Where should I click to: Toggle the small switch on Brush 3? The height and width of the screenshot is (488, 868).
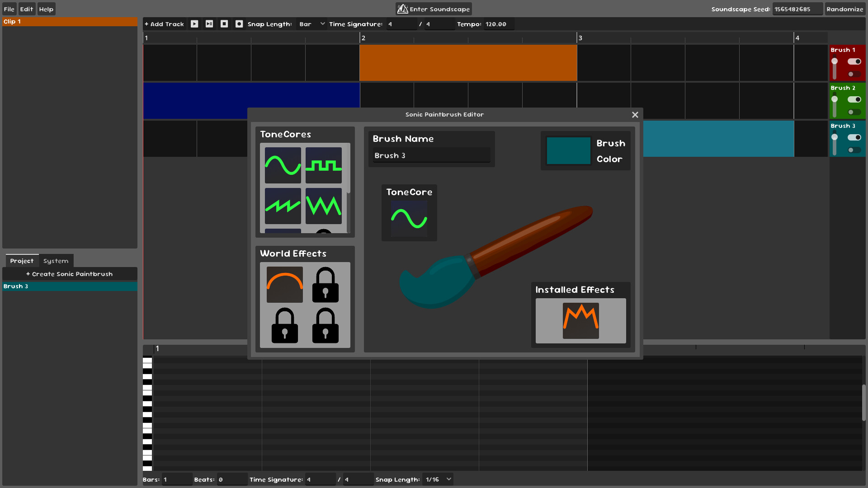click(x=854, y=150)
